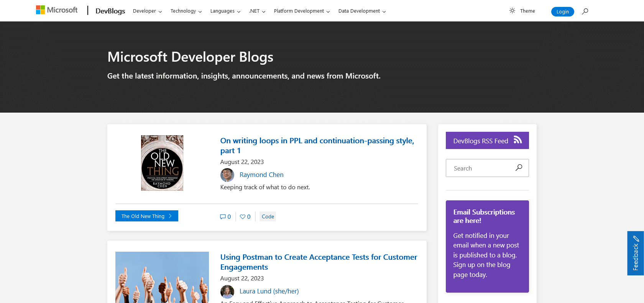
Task: Expand the Technology menu
Action: click(x=186, y=11)
